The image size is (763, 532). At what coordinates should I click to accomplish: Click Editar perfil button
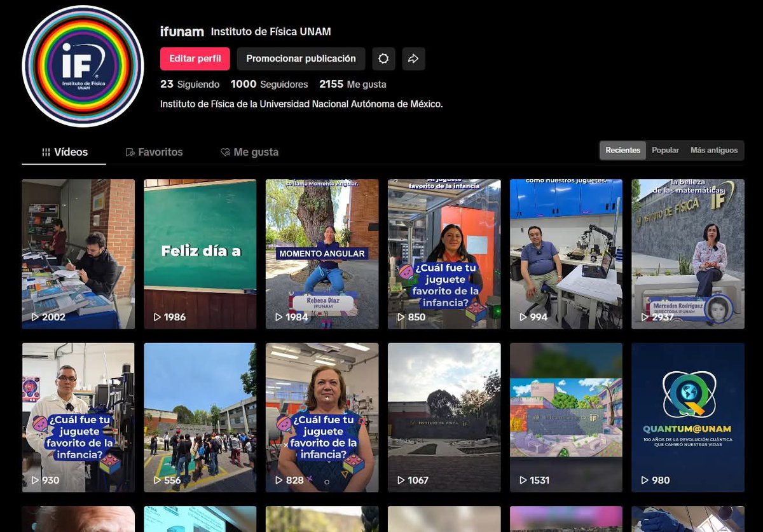tap(195, 58)
